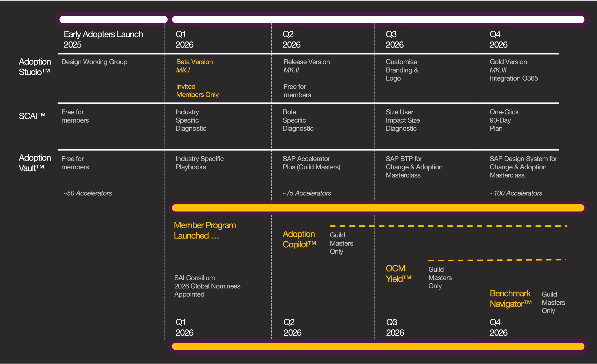This screenshot has height=364, width=597.
Task: Click the bottom yellow timeline bar
Action: pos(378,346)
